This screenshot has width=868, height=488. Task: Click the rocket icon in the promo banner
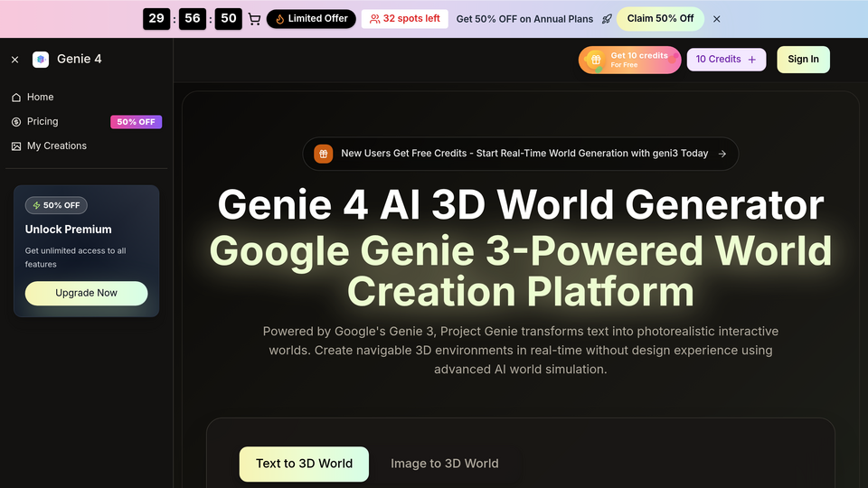(x=607, y=19)
